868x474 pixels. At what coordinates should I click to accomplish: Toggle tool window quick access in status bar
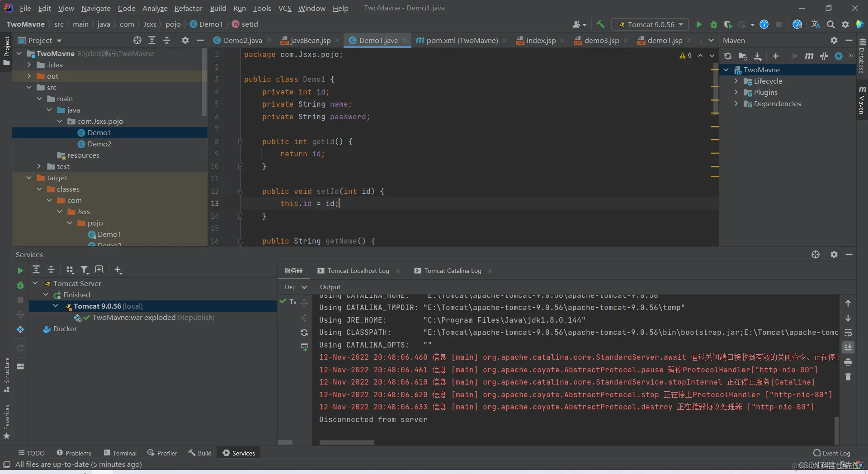7,465
